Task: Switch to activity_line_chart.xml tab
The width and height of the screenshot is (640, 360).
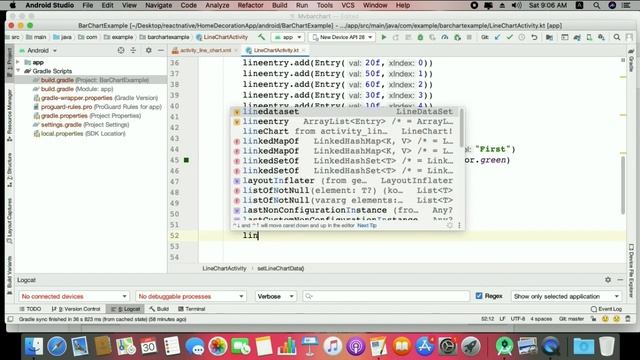Action: (205, 50)
